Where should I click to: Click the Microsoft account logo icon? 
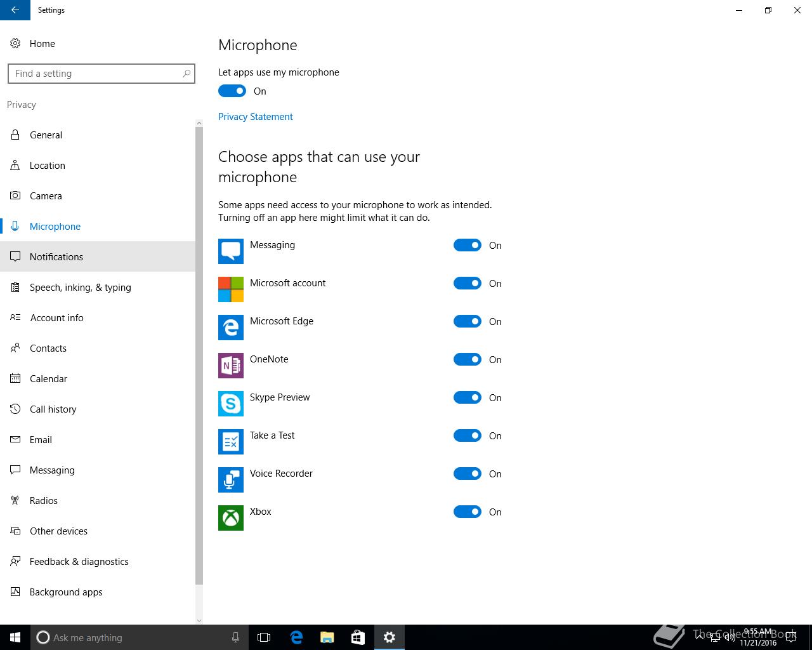[x=231, y=289]
